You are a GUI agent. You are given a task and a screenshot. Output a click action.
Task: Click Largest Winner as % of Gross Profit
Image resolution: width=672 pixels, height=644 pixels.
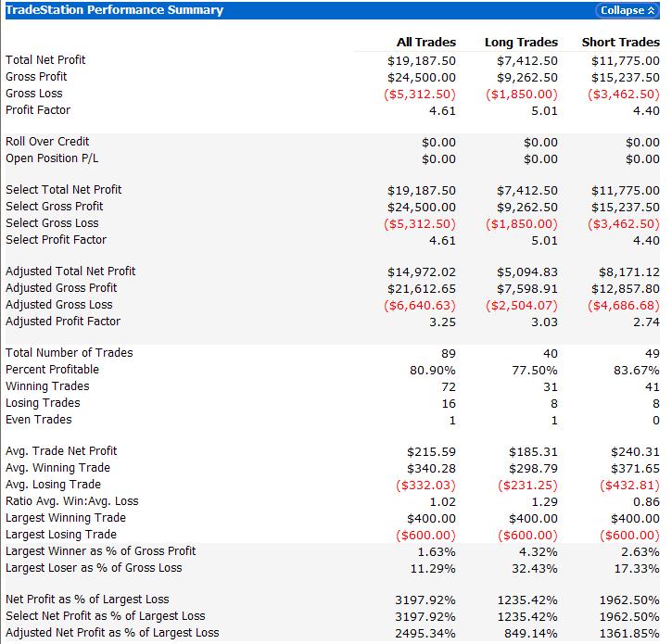(101, 551)
